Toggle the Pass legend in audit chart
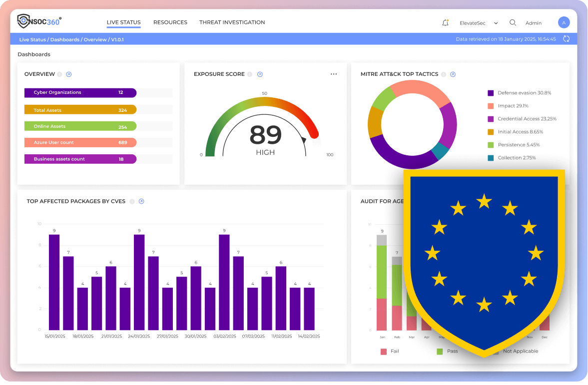The width and height of the screenshot is (588, 385). tap(448, 351)
